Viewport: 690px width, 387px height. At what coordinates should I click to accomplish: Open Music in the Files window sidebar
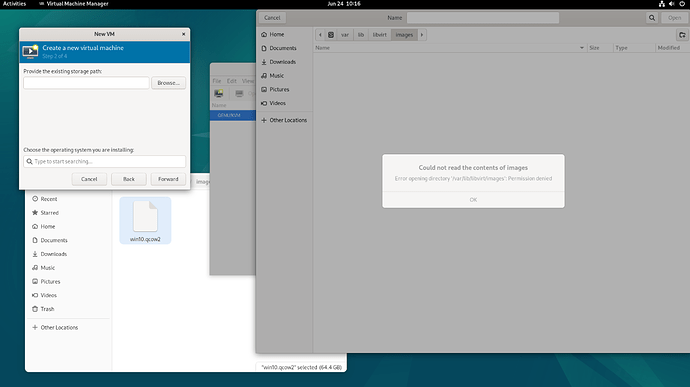click(67, 268)
